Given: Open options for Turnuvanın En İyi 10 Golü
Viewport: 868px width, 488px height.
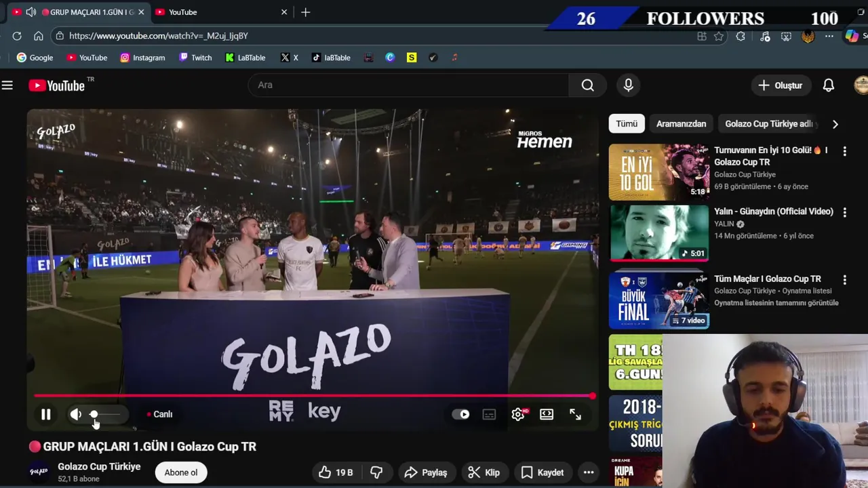Looking at the screenshot, I should 844,151.
